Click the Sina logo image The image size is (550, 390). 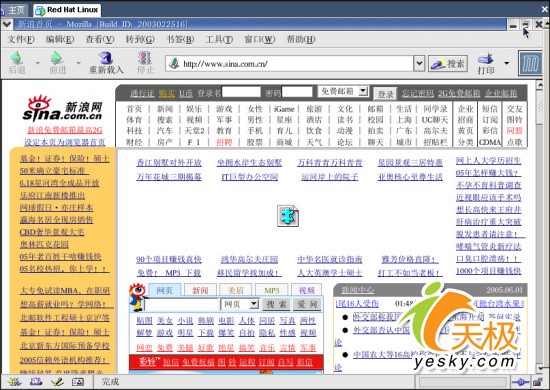(x=63, y=108)
